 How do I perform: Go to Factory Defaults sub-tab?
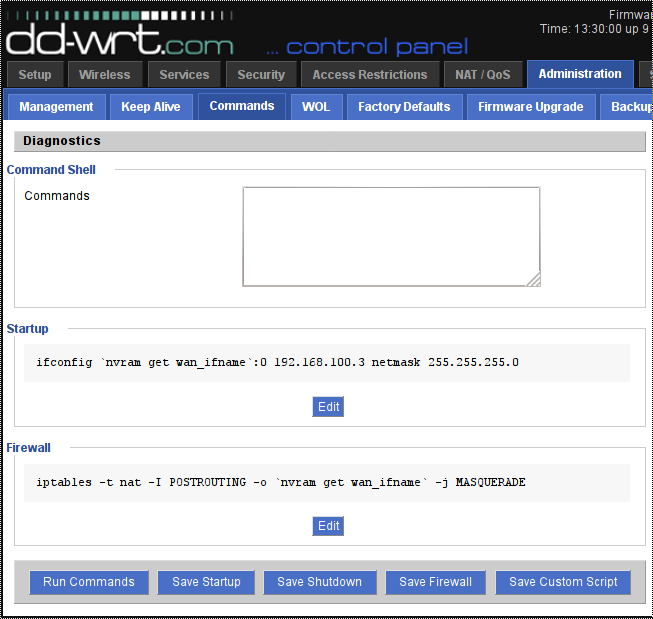[404, 107]
